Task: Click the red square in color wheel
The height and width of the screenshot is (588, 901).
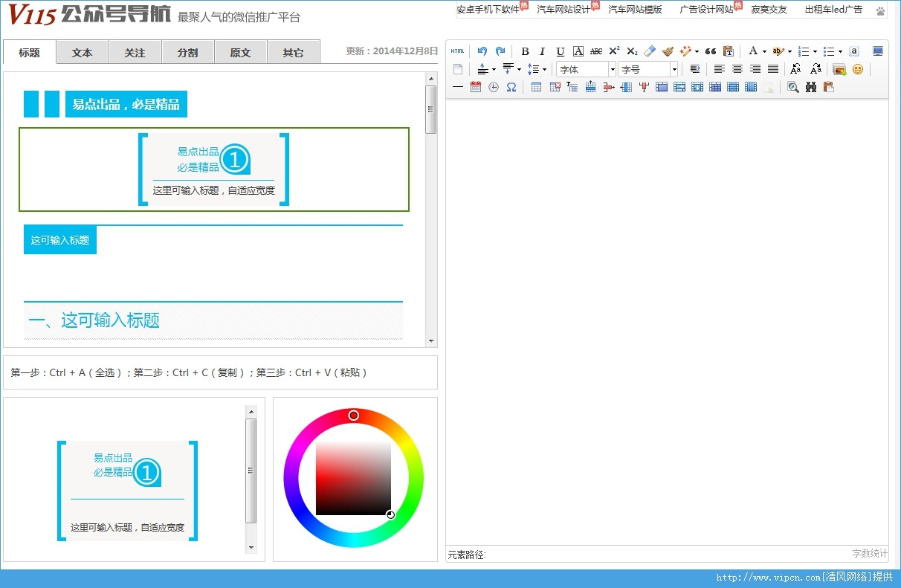Action: coord(353,479)
